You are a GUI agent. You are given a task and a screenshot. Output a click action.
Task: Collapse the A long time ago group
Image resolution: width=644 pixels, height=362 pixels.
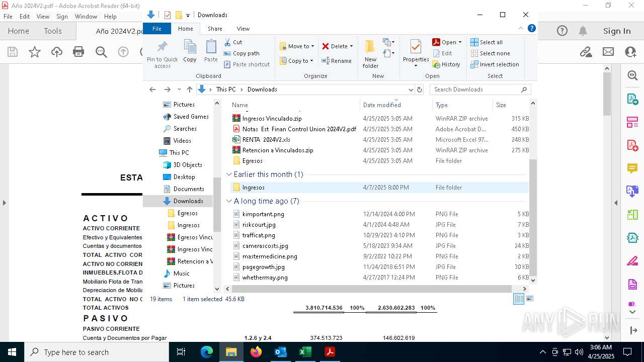(x=229, y=201)
